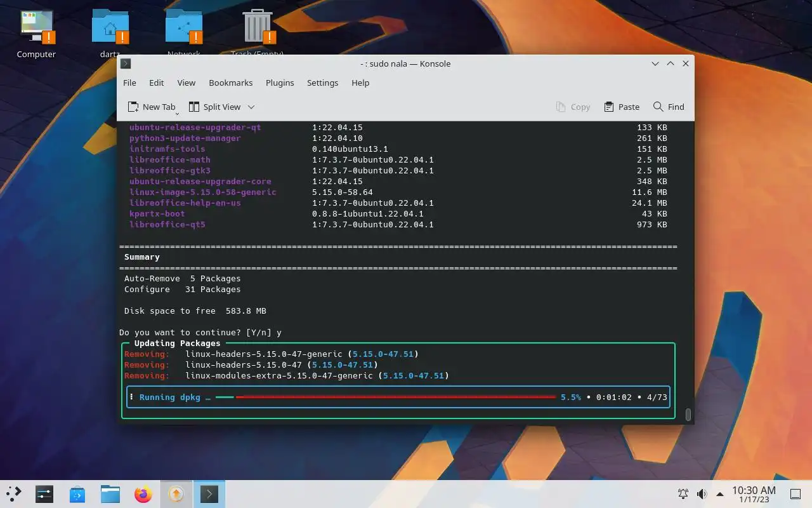Open System Settings from the taskbar

[44, 494]
